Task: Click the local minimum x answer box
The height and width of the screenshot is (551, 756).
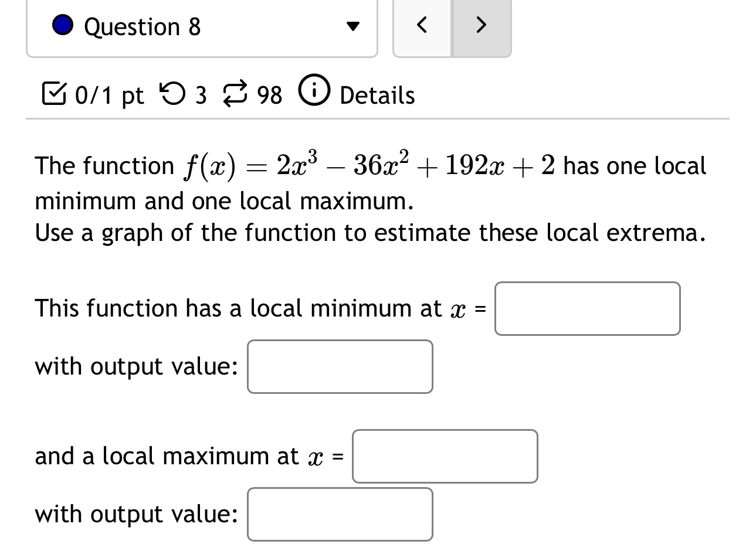Action: 587,308
